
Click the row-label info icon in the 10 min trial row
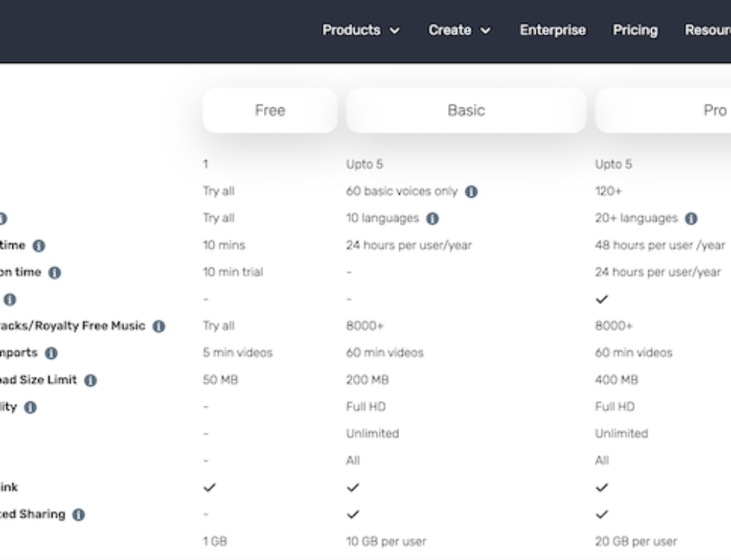(55, 273)
